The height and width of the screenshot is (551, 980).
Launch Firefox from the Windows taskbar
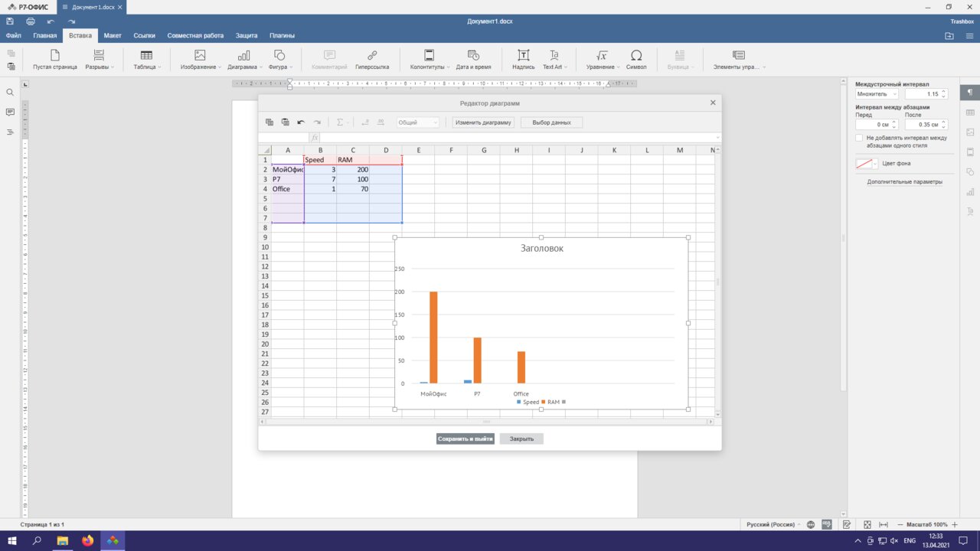point(87,541)
